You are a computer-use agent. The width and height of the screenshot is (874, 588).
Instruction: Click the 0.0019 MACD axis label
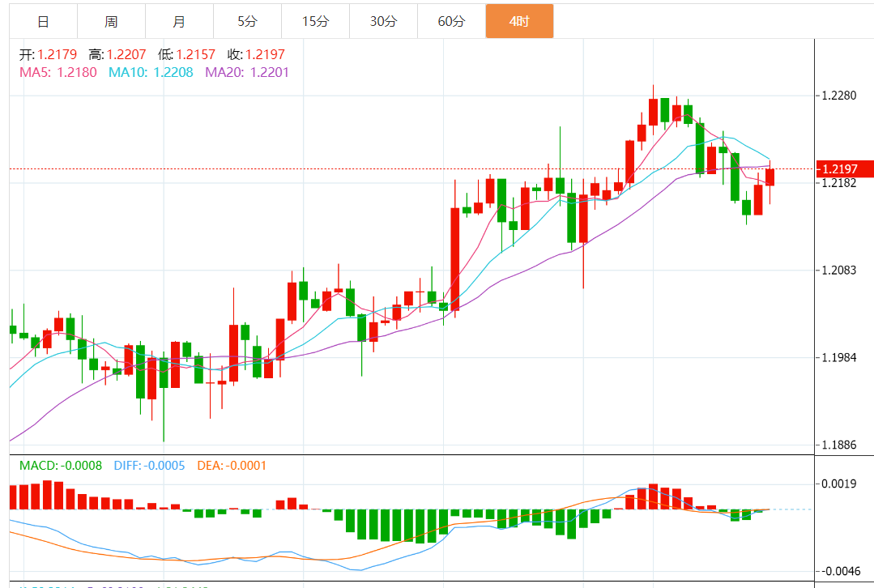[x=839, y=484]
